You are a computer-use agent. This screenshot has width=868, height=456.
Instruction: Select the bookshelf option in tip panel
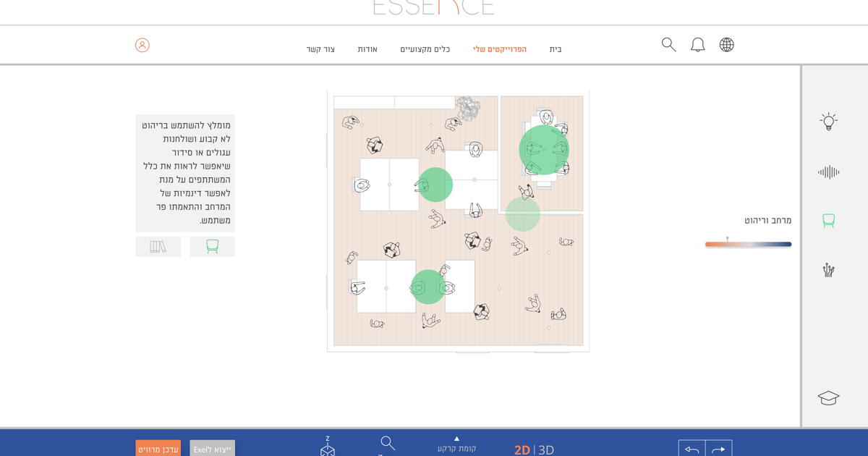tap(158, 247)
